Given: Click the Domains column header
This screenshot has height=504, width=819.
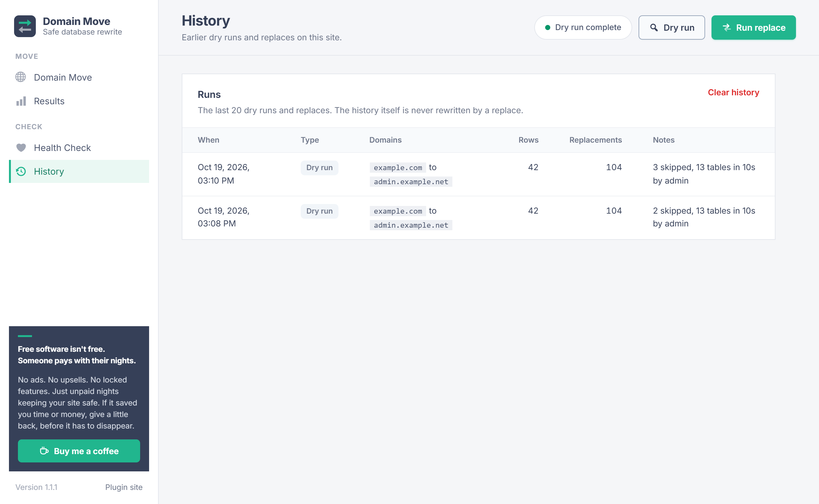Looking at the screenshot, I should [385, 140].
